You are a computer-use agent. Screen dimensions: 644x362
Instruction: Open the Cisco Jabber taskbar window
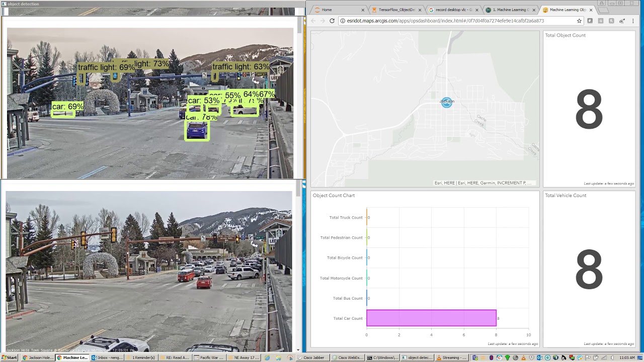click(x=313, y=357)
